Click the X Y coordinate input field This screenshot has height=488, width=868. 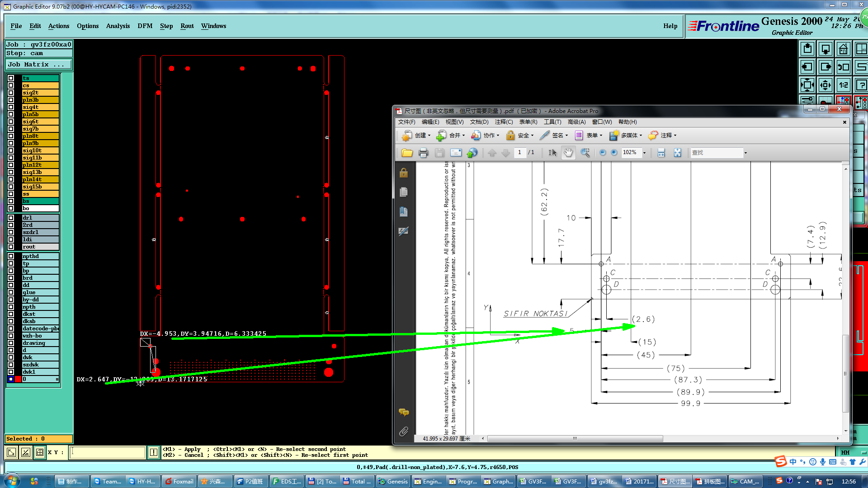tap(108, 452)
